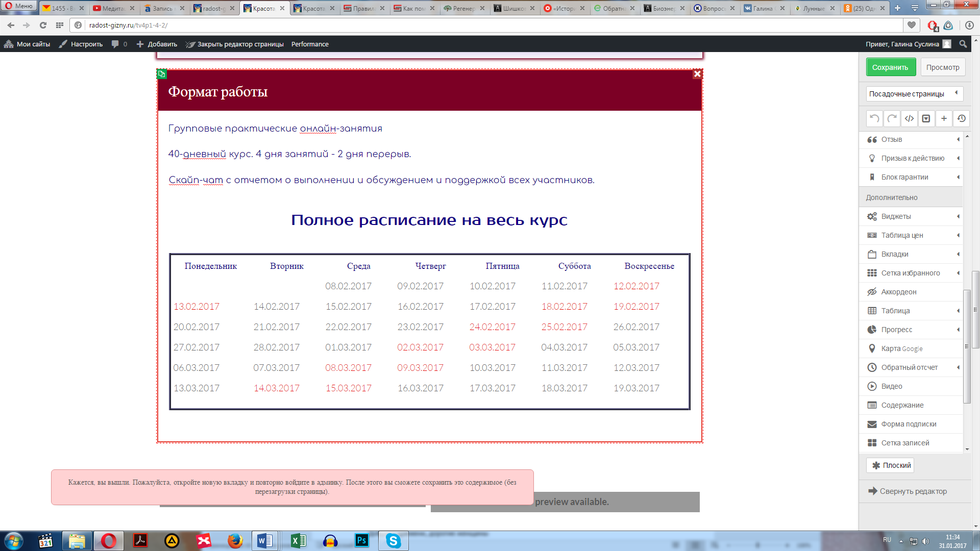Delete the block with the X icon
This screenshot has height=551, width=980.
coord(697,74)
